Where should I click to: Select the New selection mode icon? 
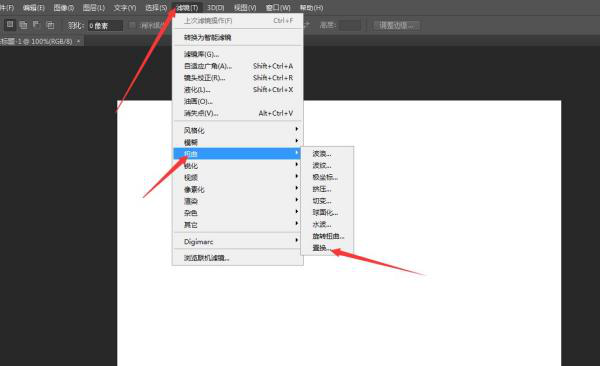[x=10, y=25]
